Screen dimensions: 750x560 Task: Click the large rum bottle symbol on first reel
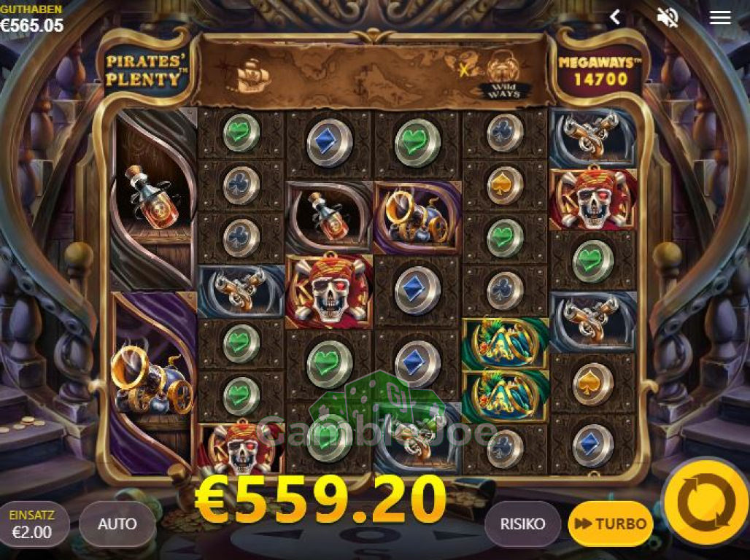point(153,198)
